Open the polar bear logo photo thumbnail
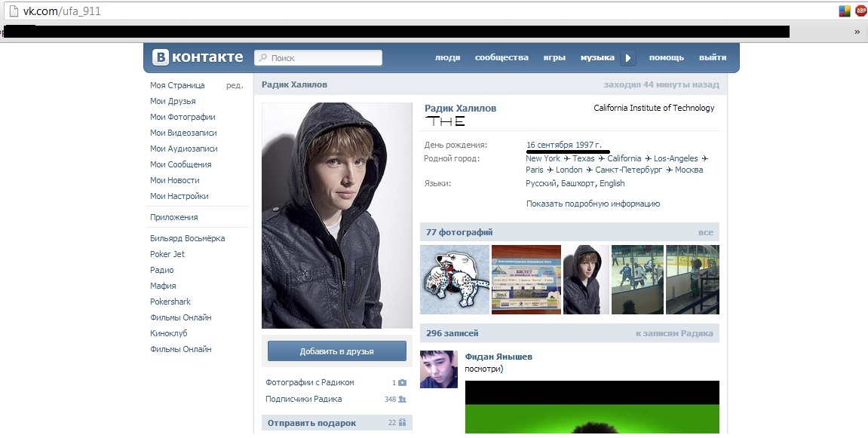This screenshot has width=868, height=438. [x=455, y=280]
